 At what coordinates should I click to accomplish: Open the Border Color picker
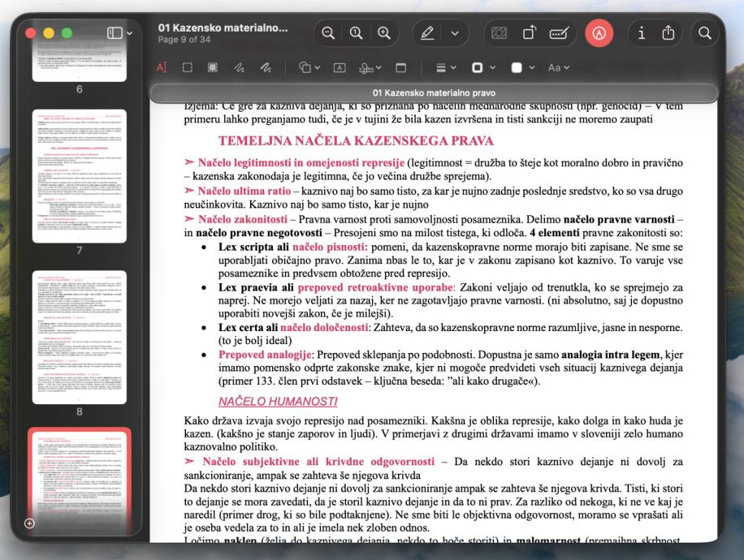[x=483, y=68]
